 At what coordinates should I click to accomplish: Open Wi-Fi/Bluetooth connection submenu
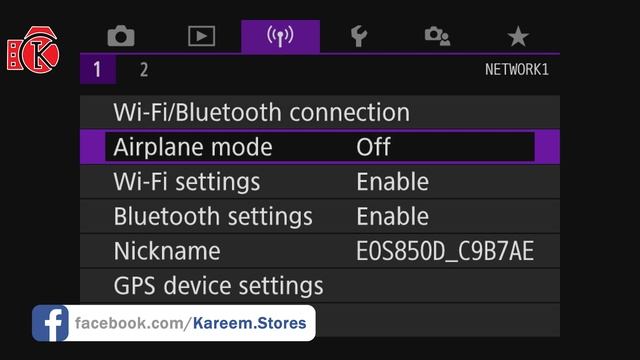point(320,112)
